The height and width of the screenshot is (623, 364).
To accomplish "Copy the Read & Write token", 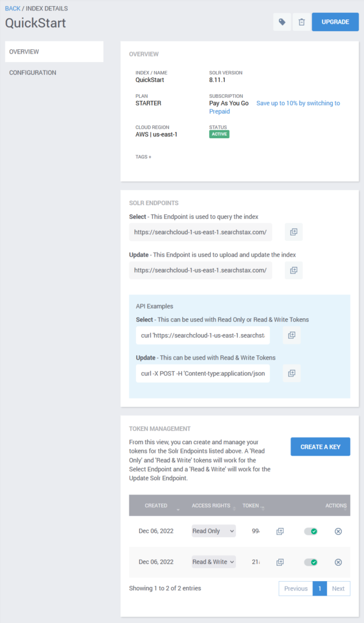I will point(280,562).
